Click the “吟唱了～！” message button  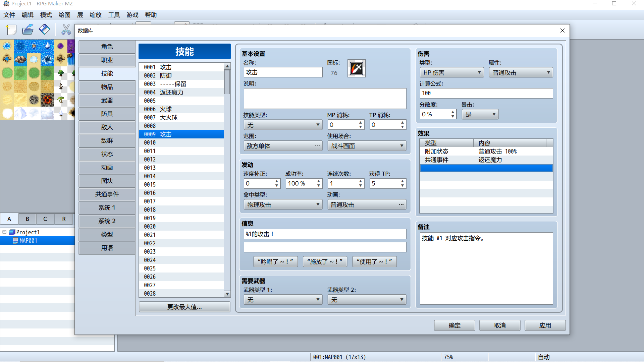(275, 261)
